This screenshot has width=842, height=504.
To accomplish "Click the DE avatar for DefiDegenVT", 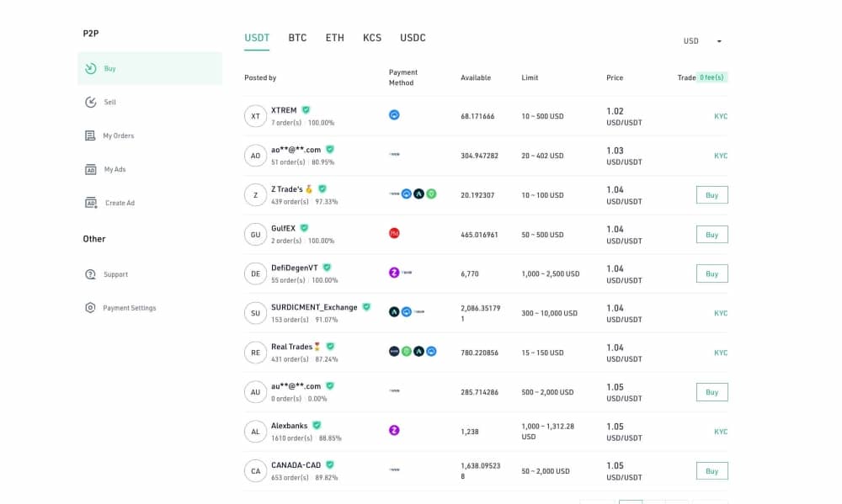I will click(256, 273).
